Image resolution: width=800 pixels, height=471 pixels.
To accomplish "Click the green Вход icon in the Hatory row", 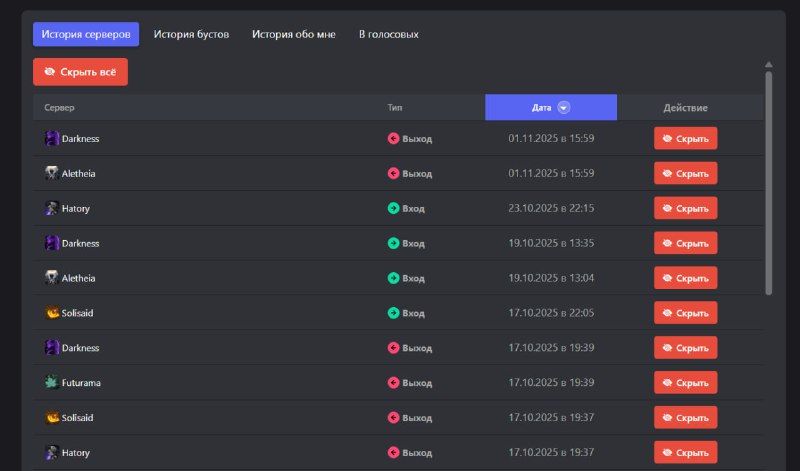I will pyautogui.click(x=393, y=208).
